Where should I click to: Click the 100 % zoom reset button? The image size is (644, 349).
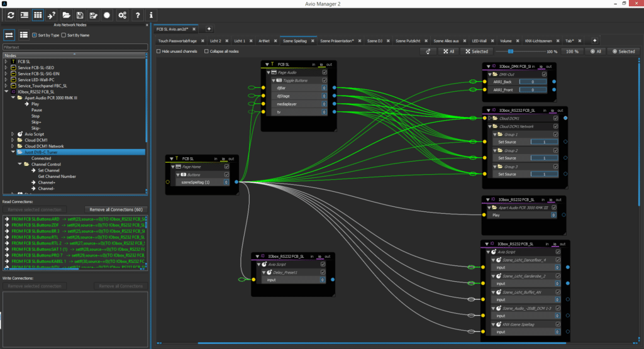pyautogui.click(x=572, y=52)
